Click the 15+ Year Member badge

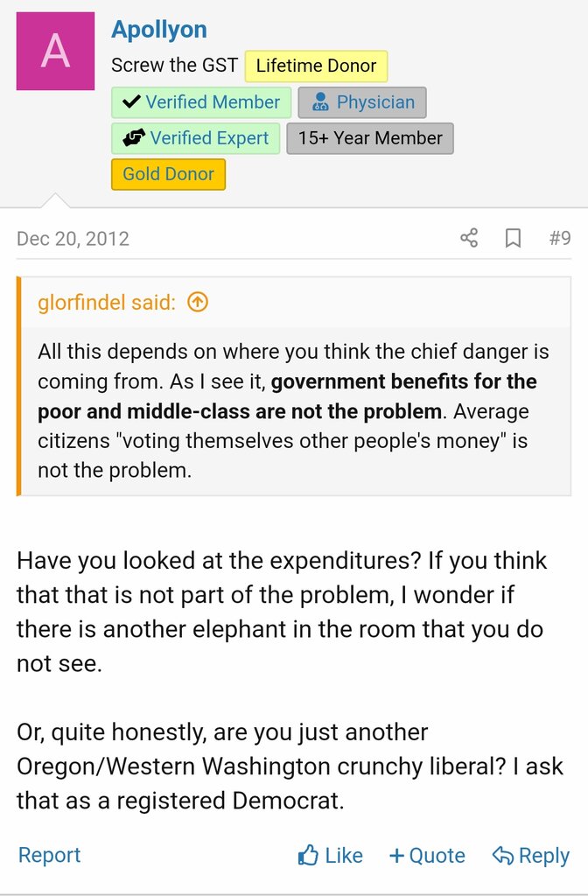click(x=370, y=138)
